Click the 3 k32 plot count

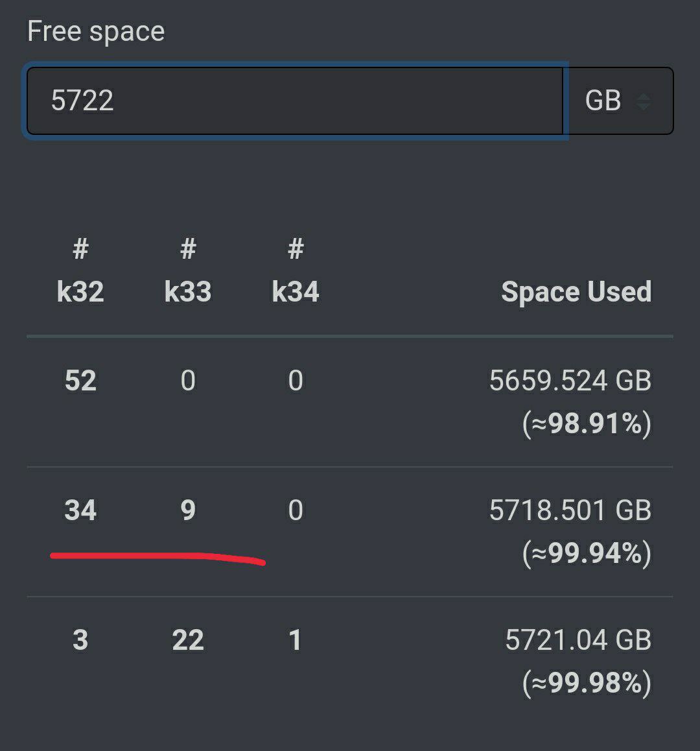(80, 640)
